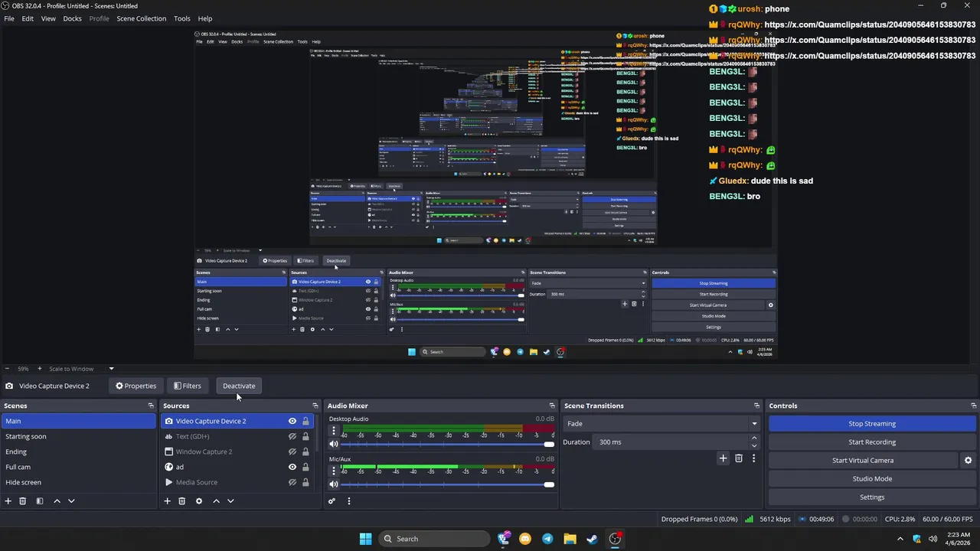Float the Sources dock using its panel icon

pos(315,406)
